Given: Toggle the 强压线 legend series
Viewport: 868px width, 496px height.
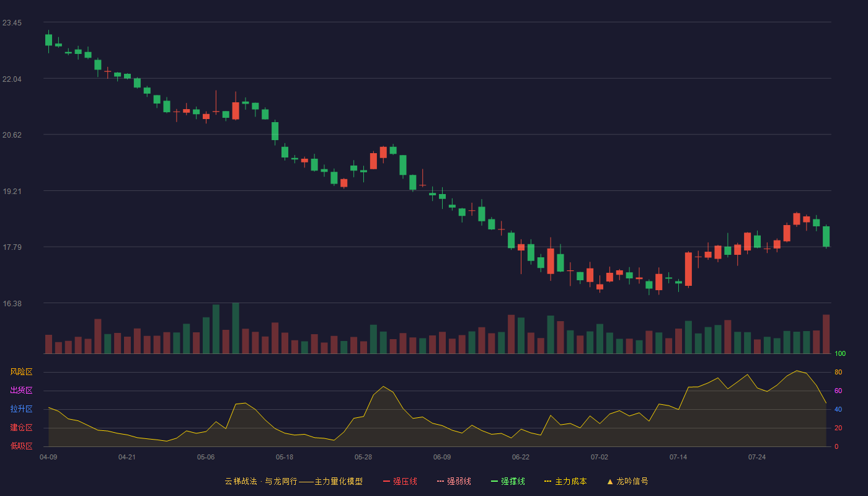Looking at the screenshot, I should click(x=400, y=481).
